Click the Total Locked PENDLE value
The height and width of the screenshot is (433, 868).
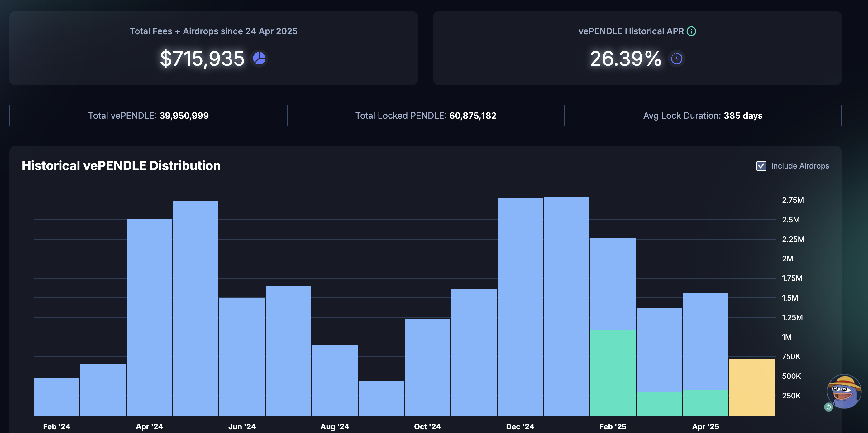pos(472,116)
